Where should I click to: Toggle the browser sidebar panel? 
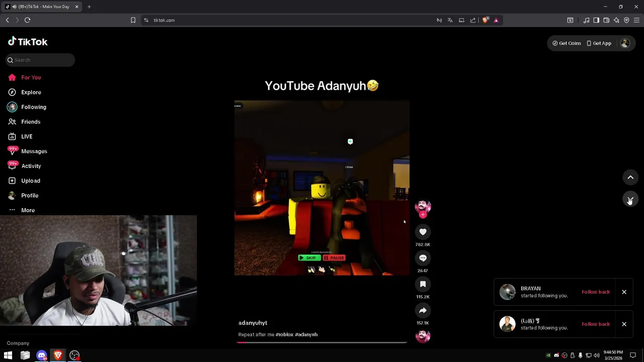[596, 20]
